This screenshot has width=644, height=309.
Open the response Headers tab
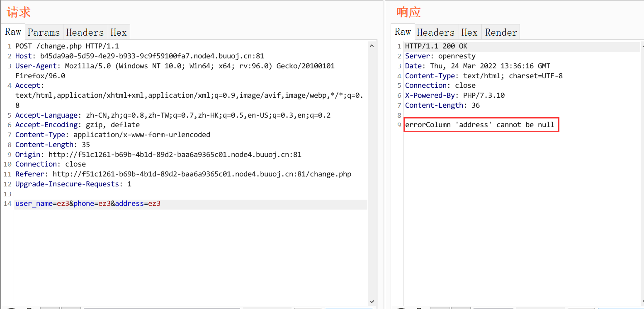(435, 32)
